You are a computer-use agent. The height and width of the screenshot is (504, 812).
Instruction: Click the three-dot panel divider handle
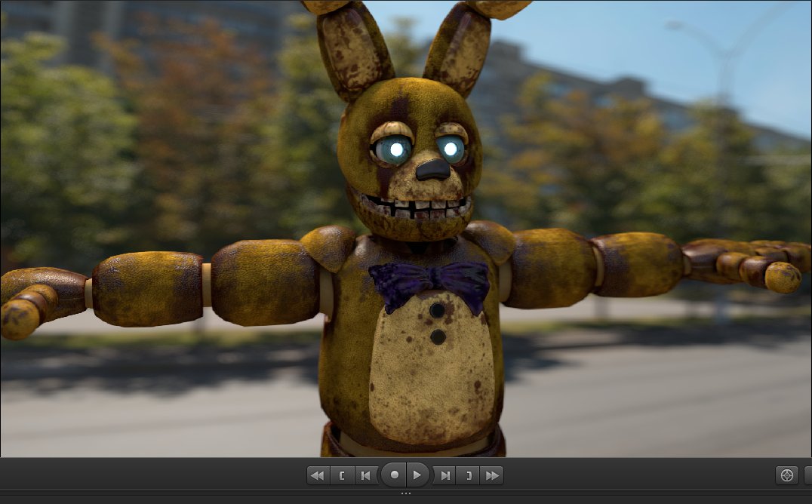tap(406, 493)
